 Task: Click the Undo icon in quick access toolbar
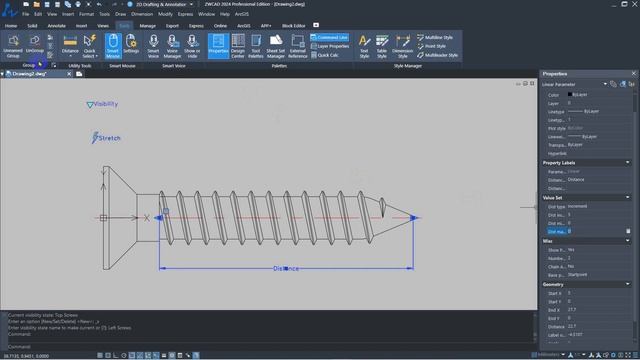99,4
